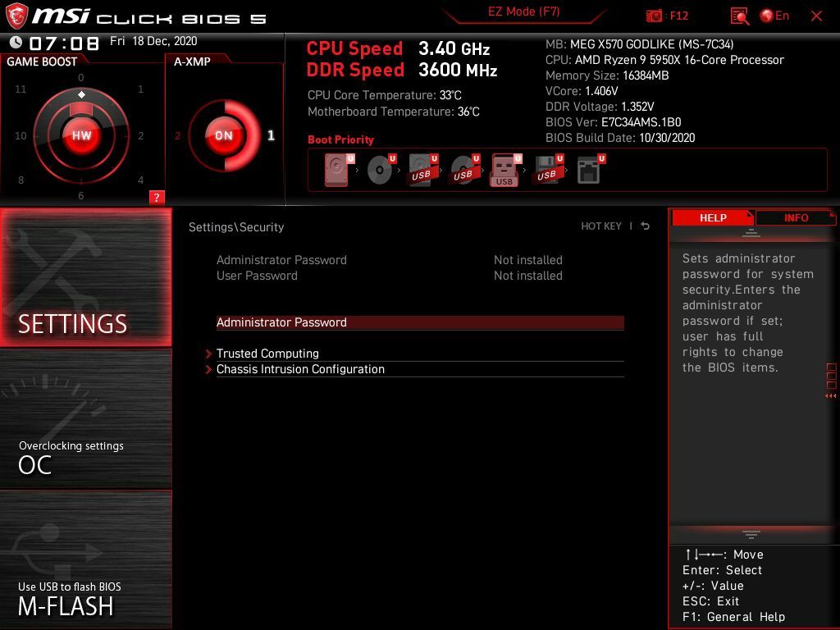Viewport: 840px width, 630px height.
Task: Switch to the HELP tab
Action: pyautogui.click(x=713, y=217)
